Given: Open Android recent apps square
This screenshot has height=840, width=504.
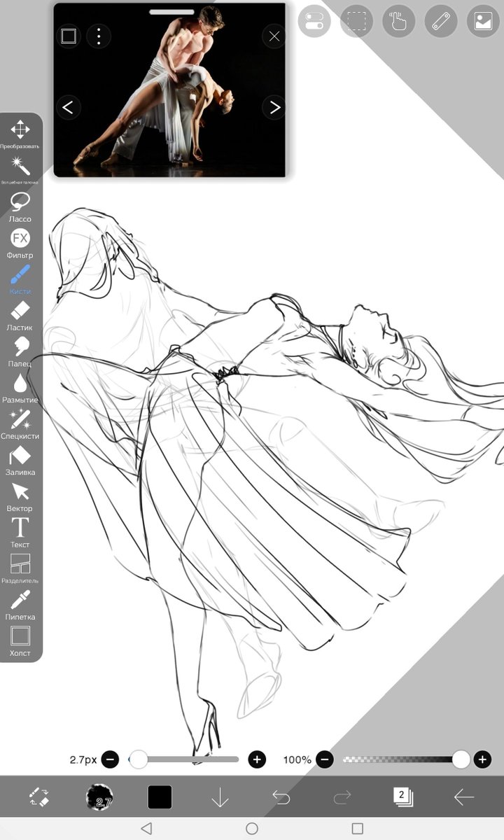Looking at the screenshot, I should point(358,829).
